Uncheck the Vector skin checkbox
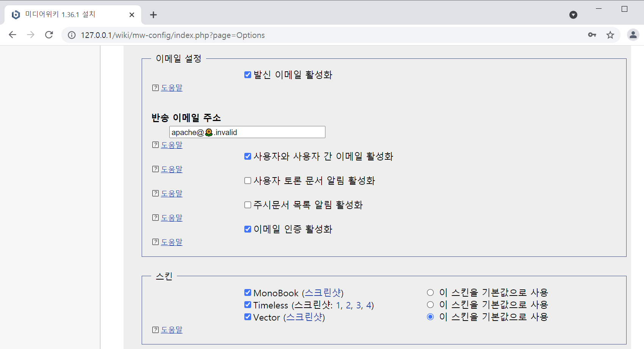 pyautogui.click(x=248, y=317)
